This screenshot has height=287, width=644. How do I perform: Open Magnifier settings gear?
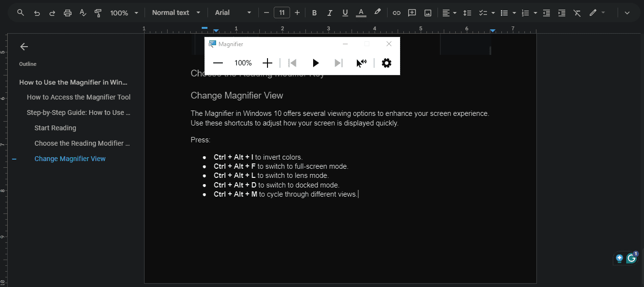387,63
